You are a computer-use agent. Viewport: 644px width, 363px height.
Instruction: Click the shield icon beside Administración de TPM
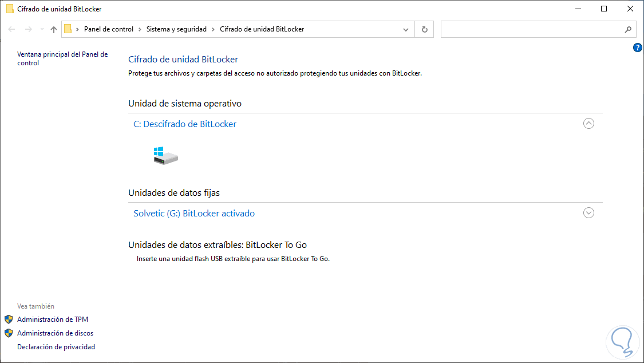9,319
